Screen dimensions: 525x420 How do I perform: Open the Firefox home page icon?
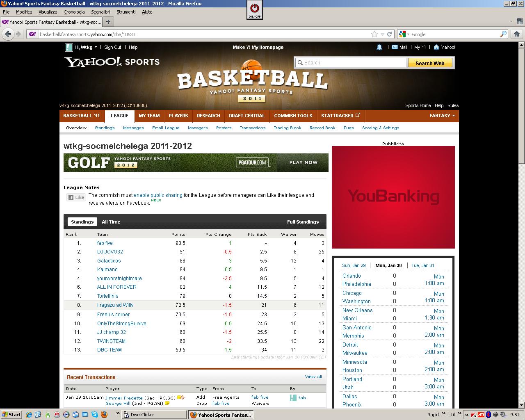pyautogui.click(x=517, y=34)
